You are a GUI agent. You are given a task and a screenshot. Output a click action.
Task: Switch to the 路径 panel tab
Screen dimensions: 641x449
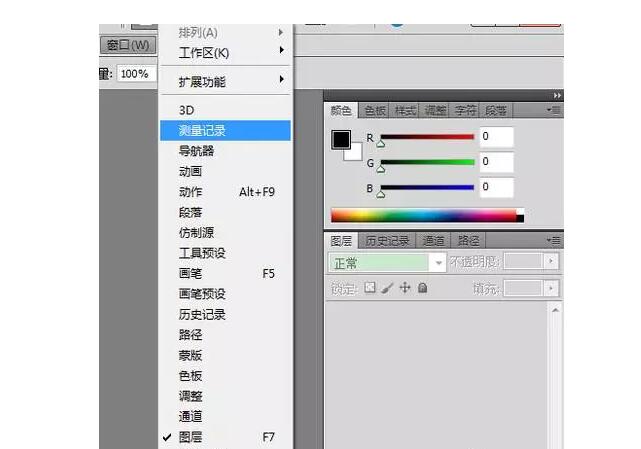point(468,241)
